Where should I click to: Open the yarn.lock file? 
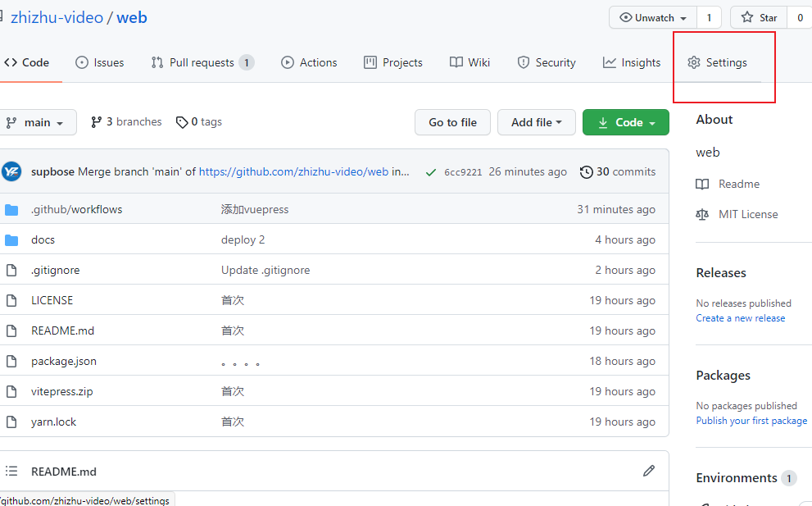tap(53, 422)
